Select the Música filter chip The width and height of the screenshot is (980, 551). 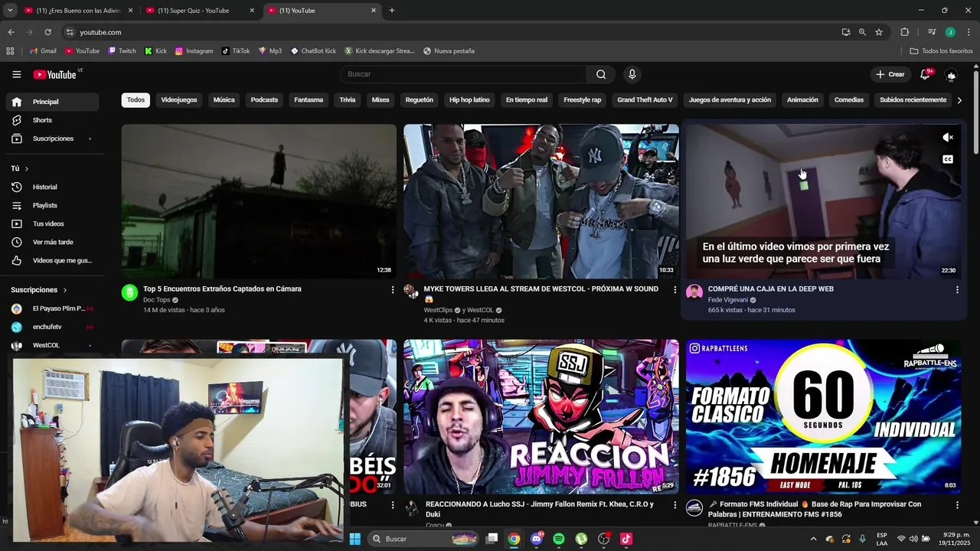point(224,100)
